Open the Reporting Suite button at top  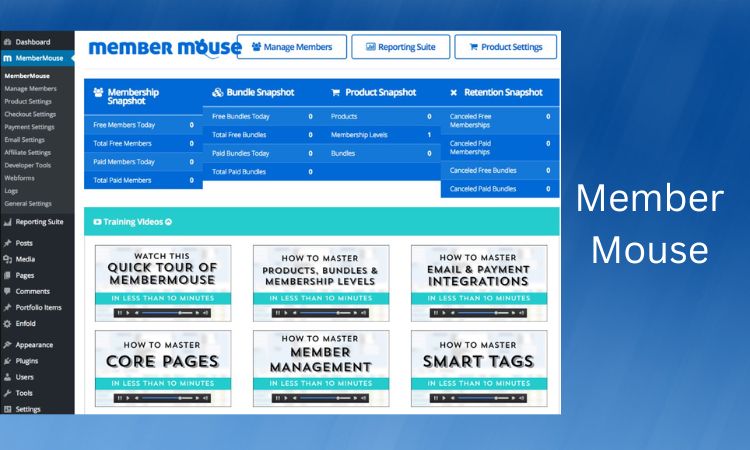400,47
